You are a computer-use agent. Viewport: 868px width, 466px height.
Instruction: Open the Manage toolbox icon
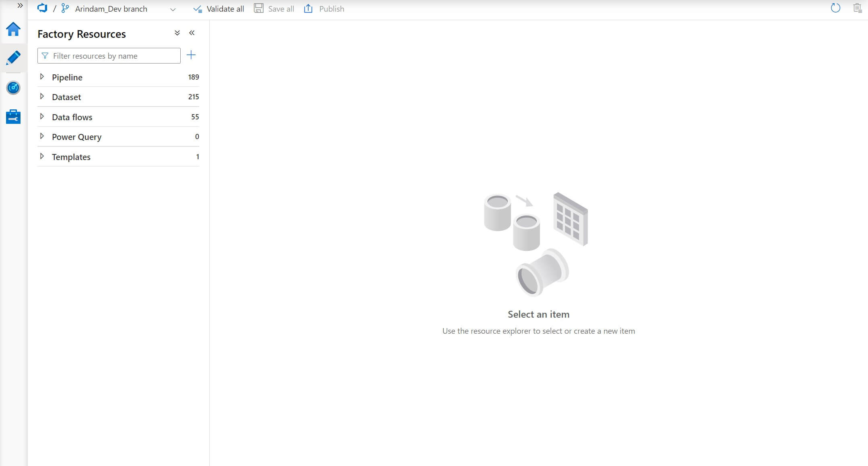(13, 117)
